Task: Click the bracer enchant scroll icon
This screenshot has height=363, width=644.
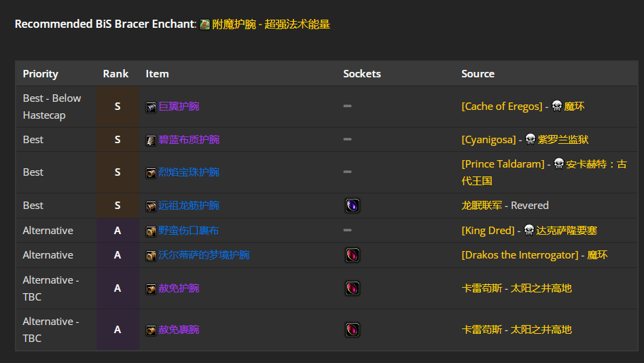Action: (x=204, y=25)
